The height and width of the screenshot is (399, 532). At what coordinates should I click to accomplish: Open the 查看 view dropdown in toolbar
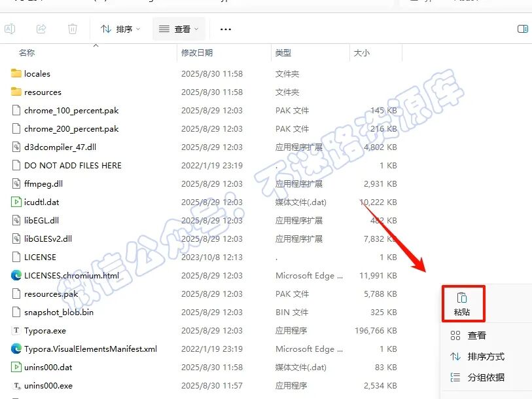(x=179, y=29)
